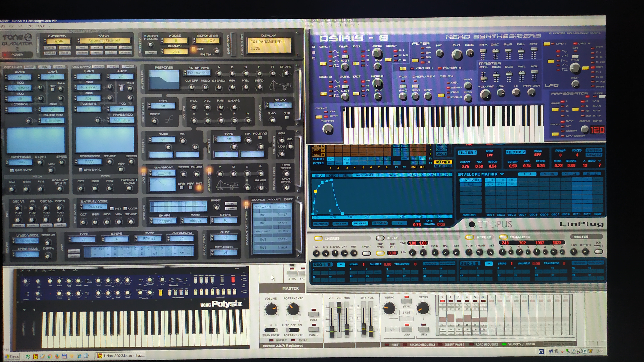Open the Gladiator Quality ultra selector

click(x=176, y=51)
